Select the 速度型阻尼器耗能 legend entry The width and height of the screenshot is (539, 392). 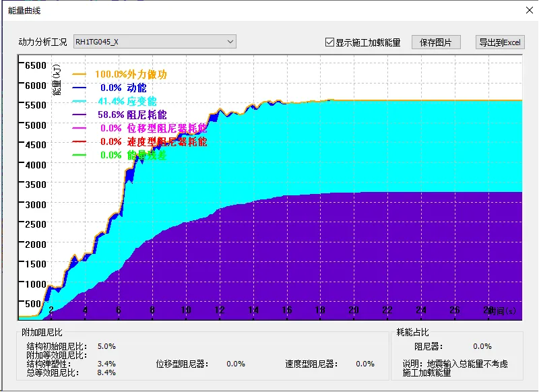coord(154,141)
